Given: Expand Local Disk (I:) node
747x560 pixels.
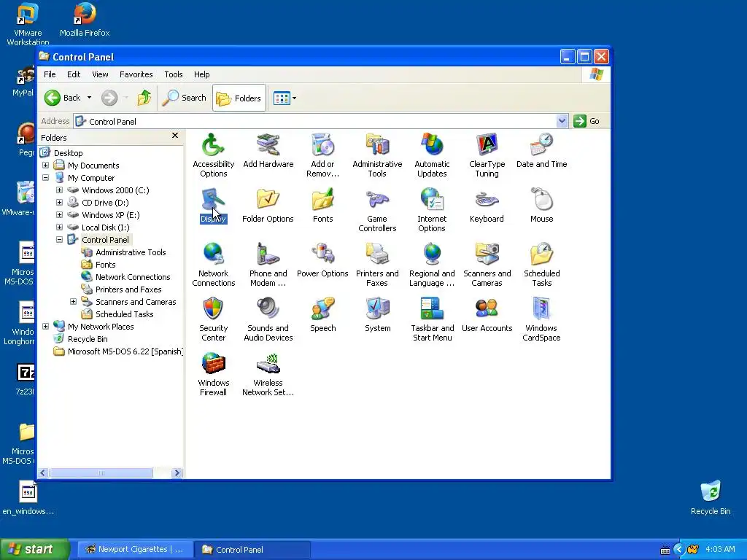Looking at the screenshot, I should coord(60,227).
